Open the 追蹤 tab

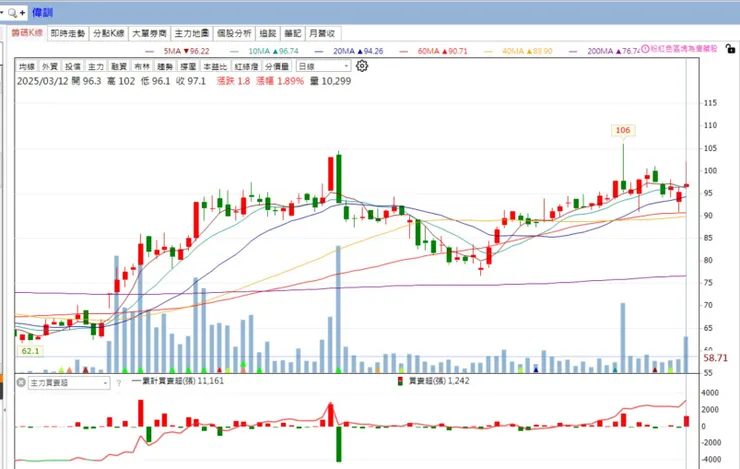click(268, 33)
